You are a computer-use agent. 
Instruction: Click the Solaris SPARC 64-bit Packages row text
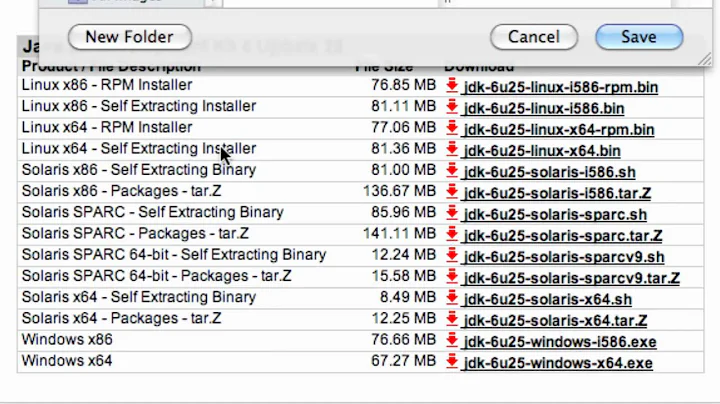pyautogui.click(x=156, y=276)
